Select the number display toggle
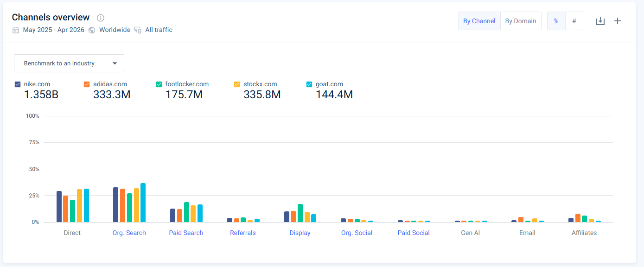This screenshot has height=267, width=644. point(574,21)
